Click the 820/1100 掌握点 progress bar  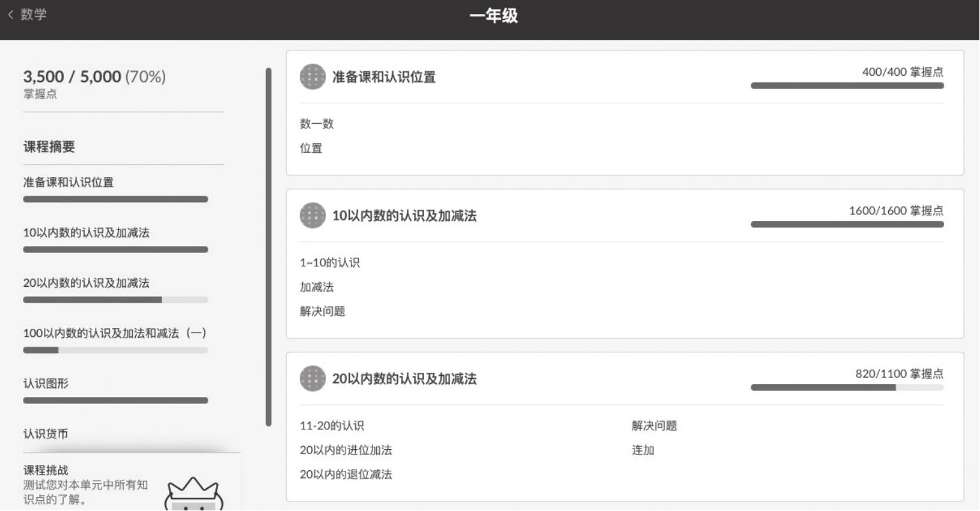(x=847, y=387)
